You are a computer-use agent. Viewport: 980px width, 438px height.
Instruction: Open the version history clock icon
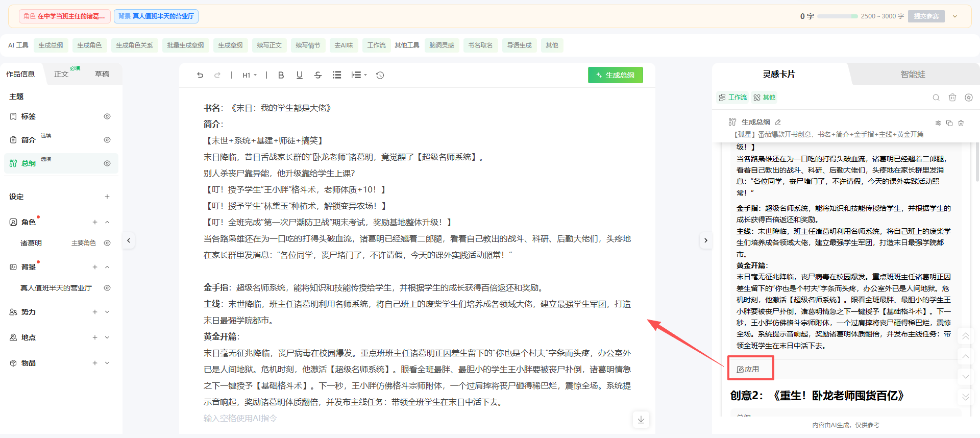click(x=380, y=75)
